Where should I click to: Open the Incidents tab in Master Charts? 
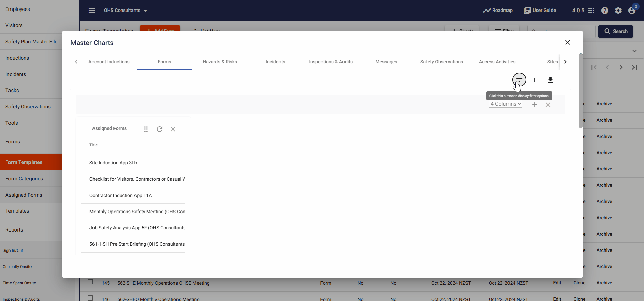click(x=275, y=62)
